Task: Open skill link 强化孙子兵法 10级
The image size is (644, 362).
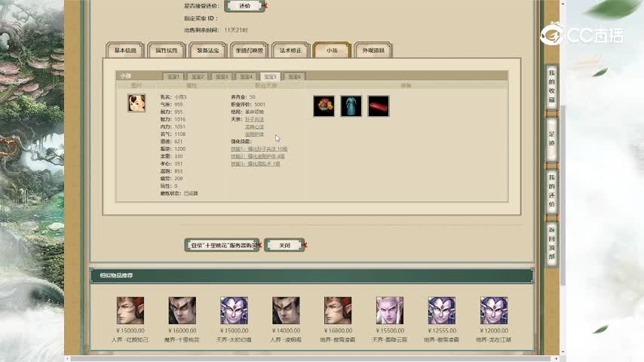Action: pyautogui.click(x=259, y=149)
